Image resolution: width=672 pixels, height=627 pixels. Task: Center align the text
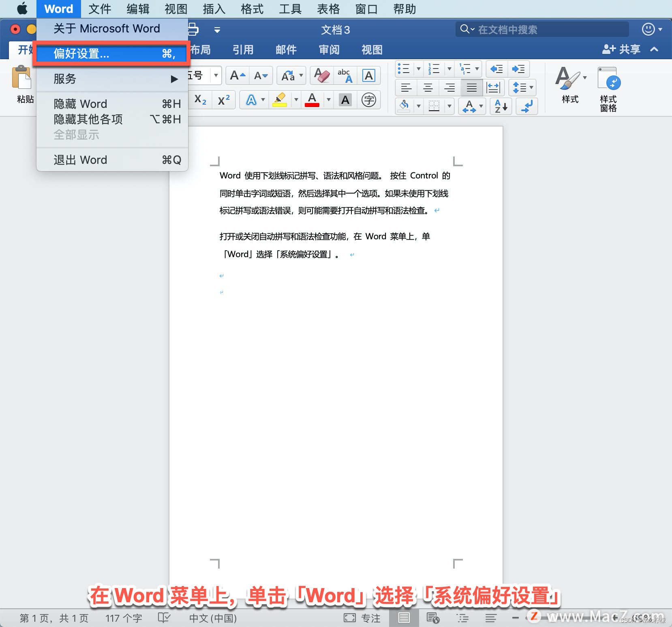point(428,88)
